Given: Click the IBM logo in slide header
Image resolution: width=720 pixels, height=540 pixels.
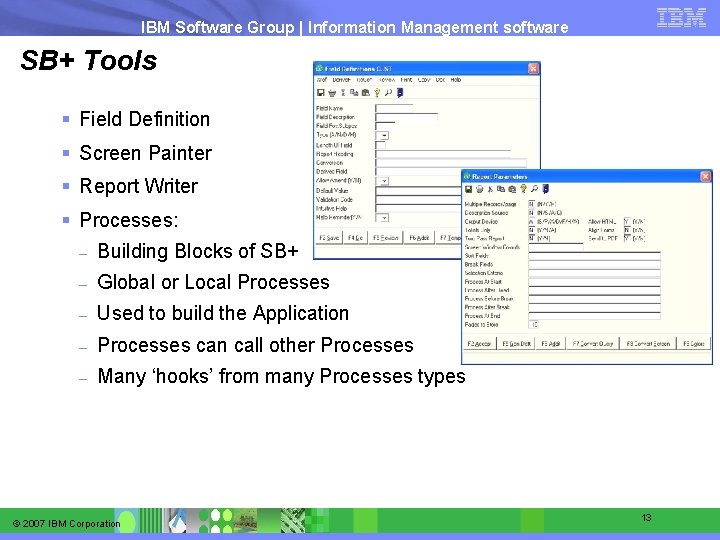Looking at the screenshot, I should coord(681,17).
